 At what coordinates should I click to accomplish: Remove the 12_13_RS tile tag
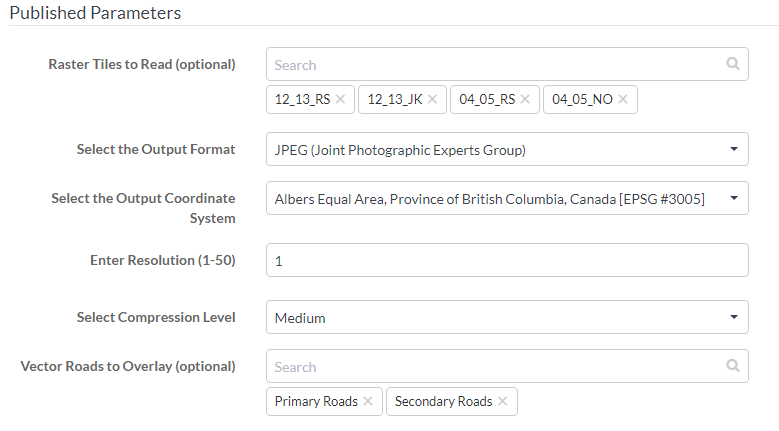click(340, 99)
